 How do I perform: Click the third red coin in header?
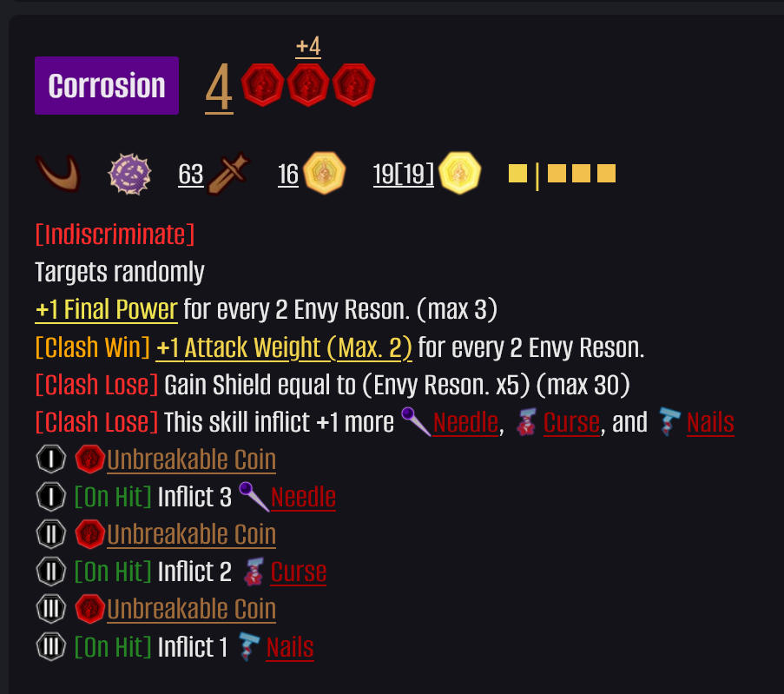[353, 85]
